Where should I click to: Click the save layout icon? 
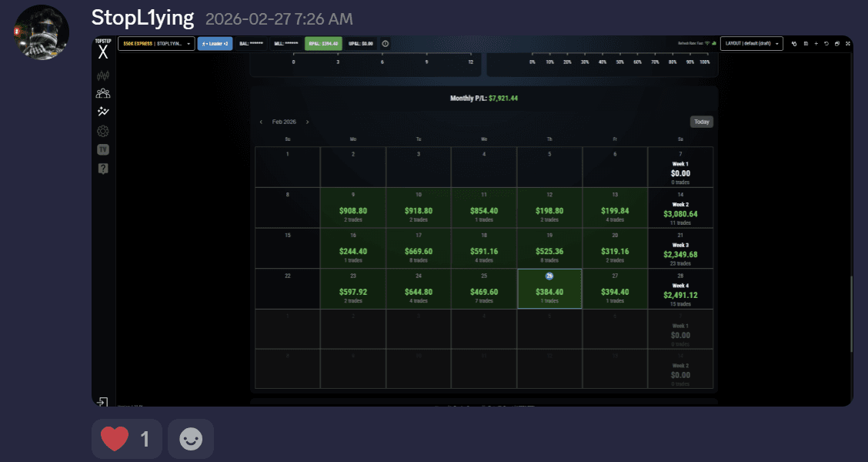click(x=806, y=44)
